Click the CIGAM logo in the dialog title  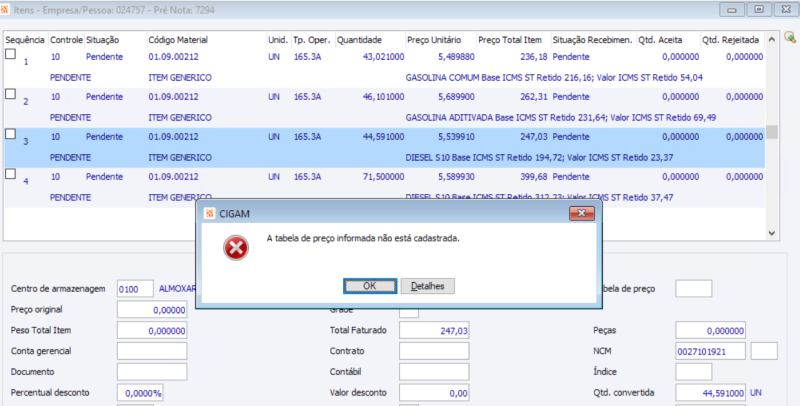[210, 213]
